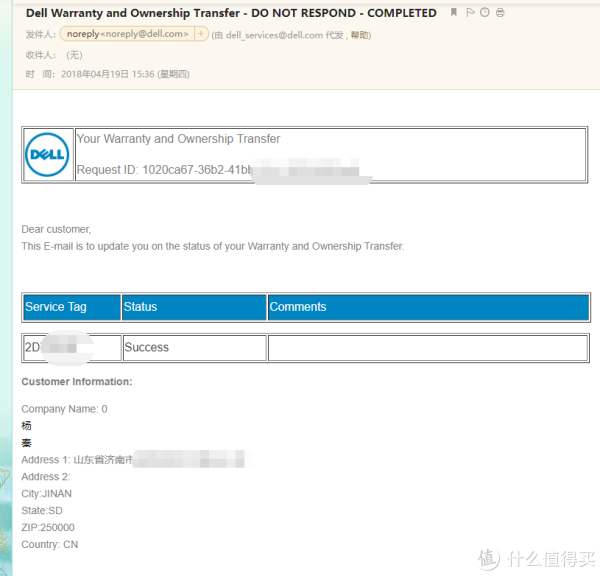Screen dimensions: 600x576
Task: Add sender with the plus button
Action: point(201,34)
